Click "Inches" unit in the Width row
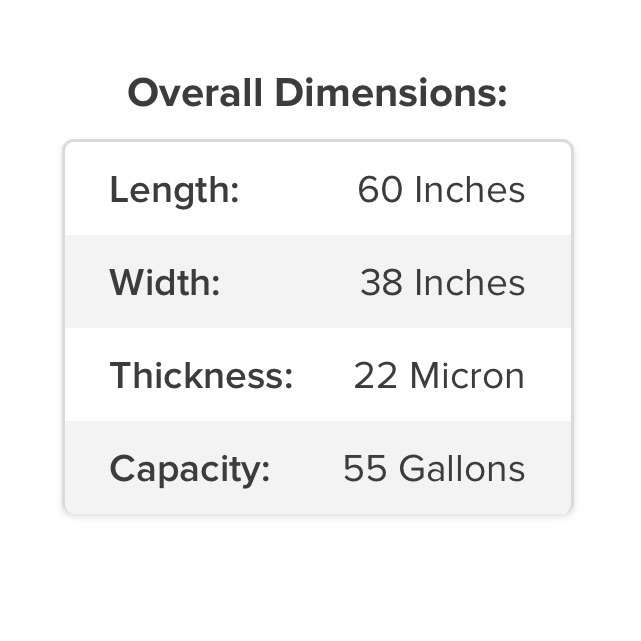This screenshot has width=641, height=641. (469, 283)
